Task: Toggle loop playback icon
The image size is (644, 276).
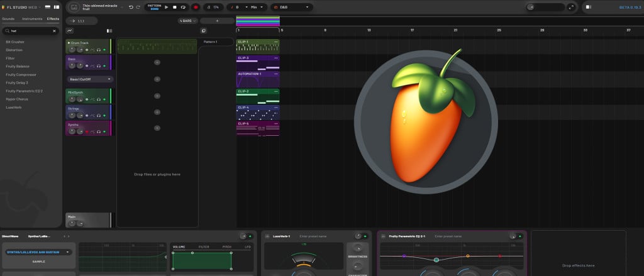Action: [x=183, y=7]
